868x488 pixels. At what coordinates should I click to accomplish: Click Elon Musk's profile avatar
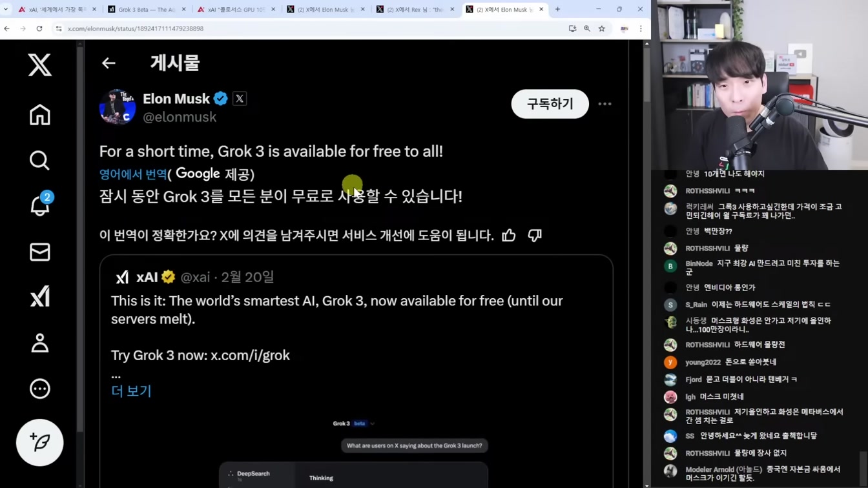click(118, 107)
